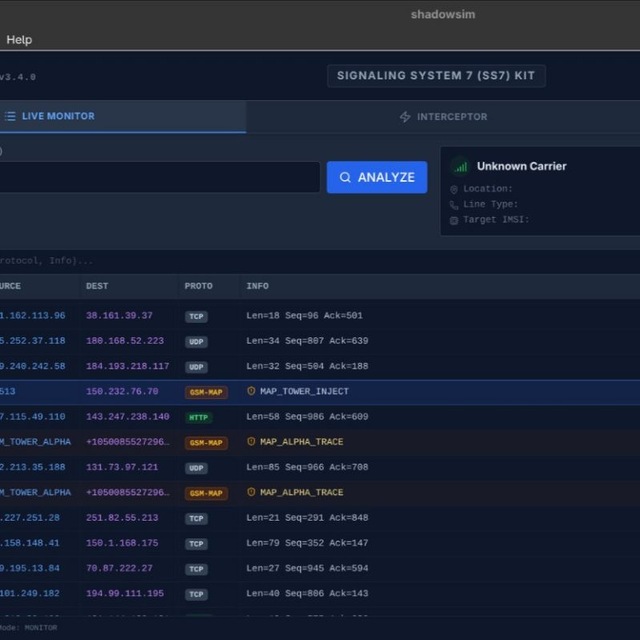This screenshot has width=640, height=640.
Task: Select the highlighted MAP_TOWER_INJECT packet row
Action: pyautogui.click(x=320, y=392)
